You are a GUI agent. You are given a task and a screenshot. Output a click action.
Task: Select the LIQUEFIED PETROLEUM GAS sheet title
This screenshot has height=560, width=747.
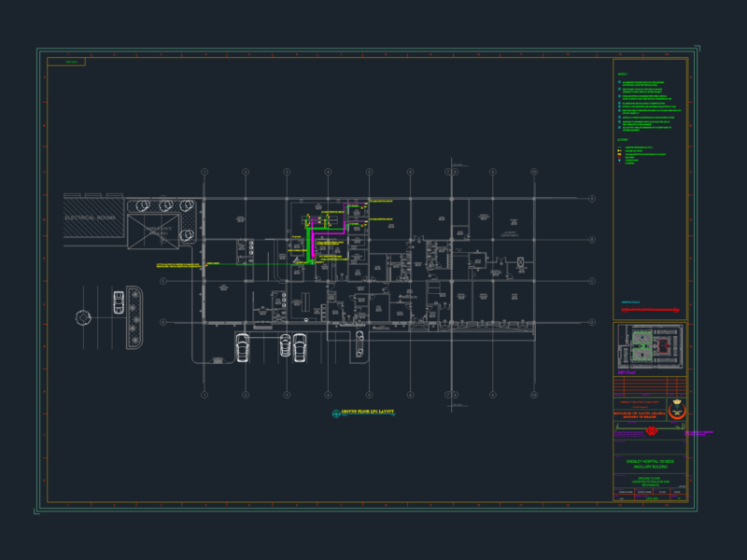coord(650,482)
